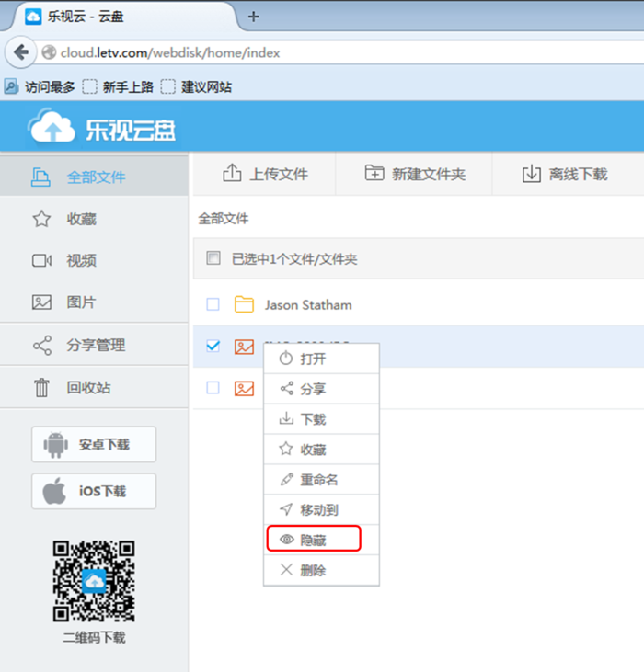Click the unchecked last row's image icon
This screenshot has width=644, height=672.
tap(244, 388)
